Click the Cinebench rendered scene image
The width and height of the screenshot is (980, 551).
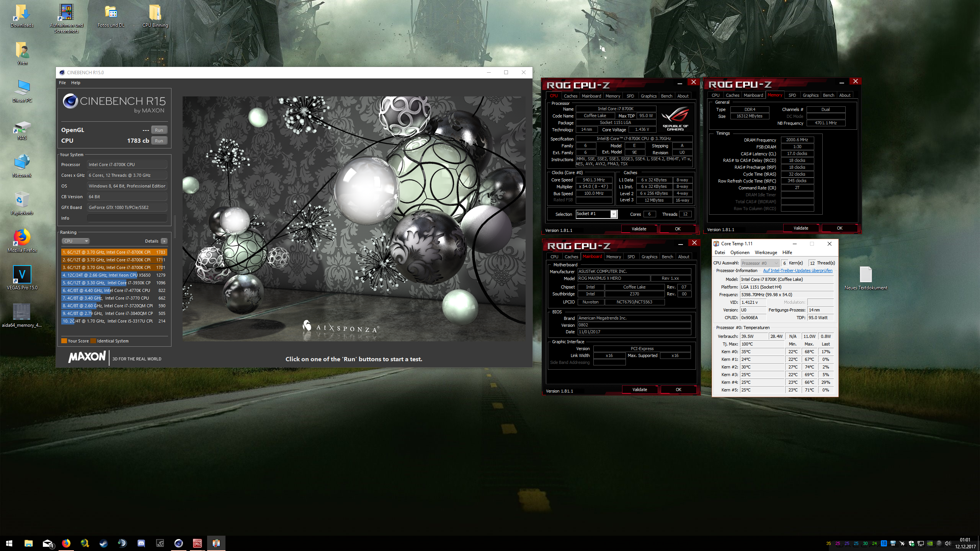pyautogui.click(x=354, y=218)
